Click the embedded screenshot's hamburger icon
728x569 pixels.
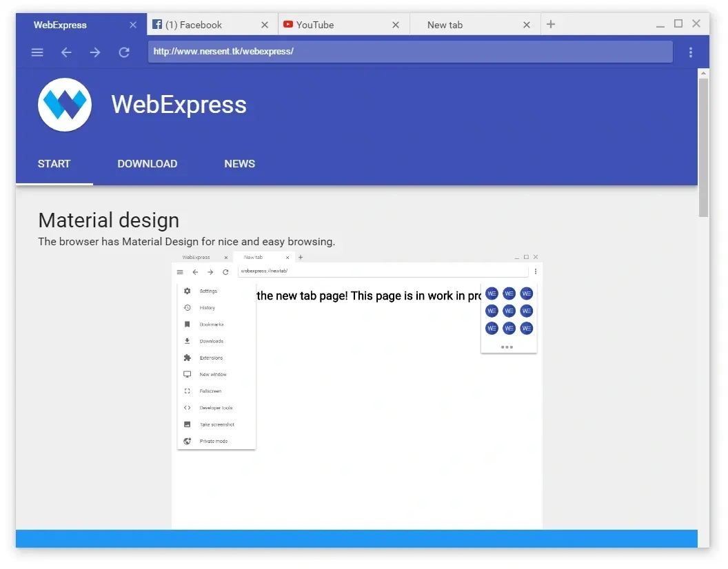tap(180, 272)
